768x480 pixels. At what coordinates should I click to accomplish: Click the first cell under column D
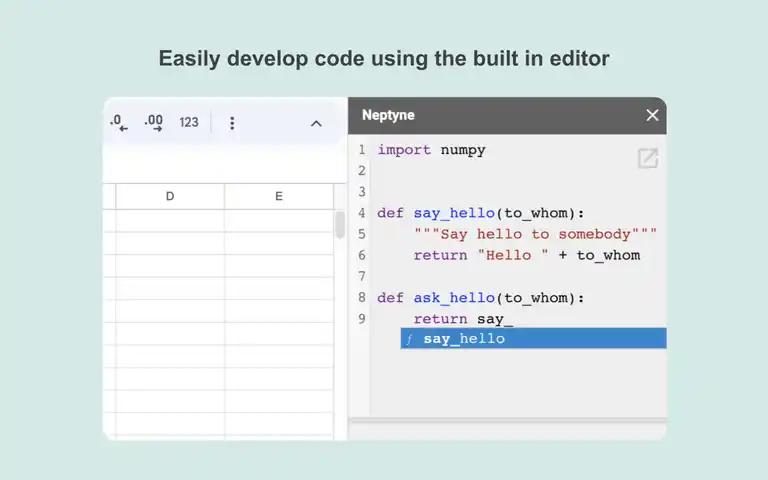point(170,220)
